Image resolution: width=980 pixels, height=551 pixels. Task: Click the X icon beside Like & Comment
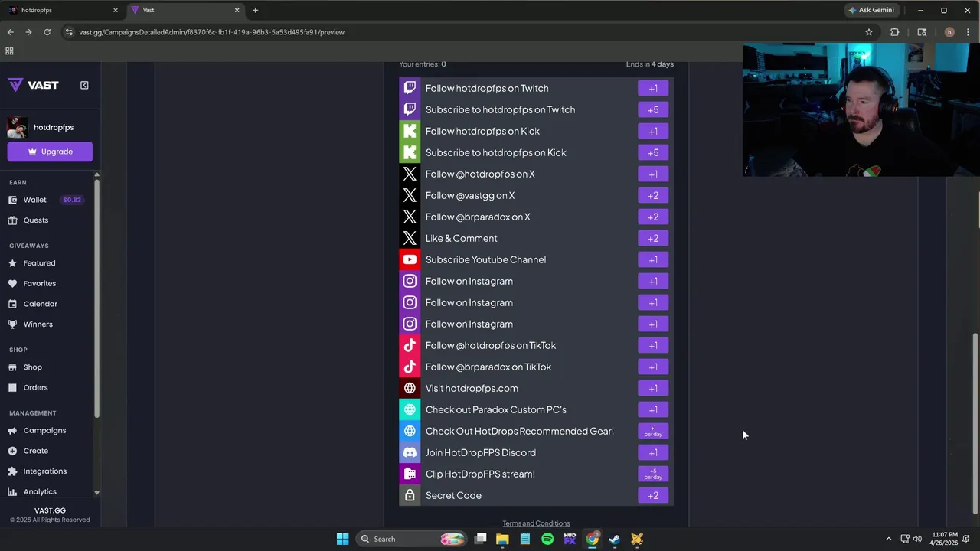click(x=410, y=238)
